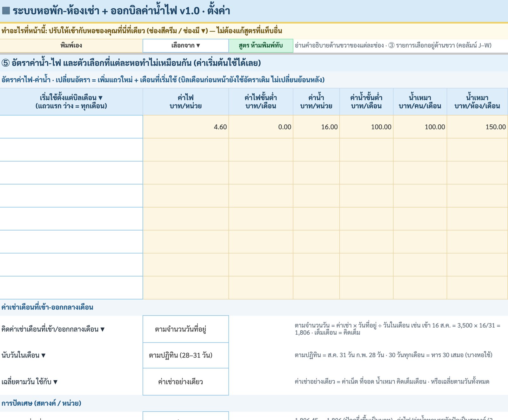Screen dimensions: 508x420
Task: Click the section heading การปัดเศษ (สตางค์ / หน่วย)
Action: (x=41, y=403)
